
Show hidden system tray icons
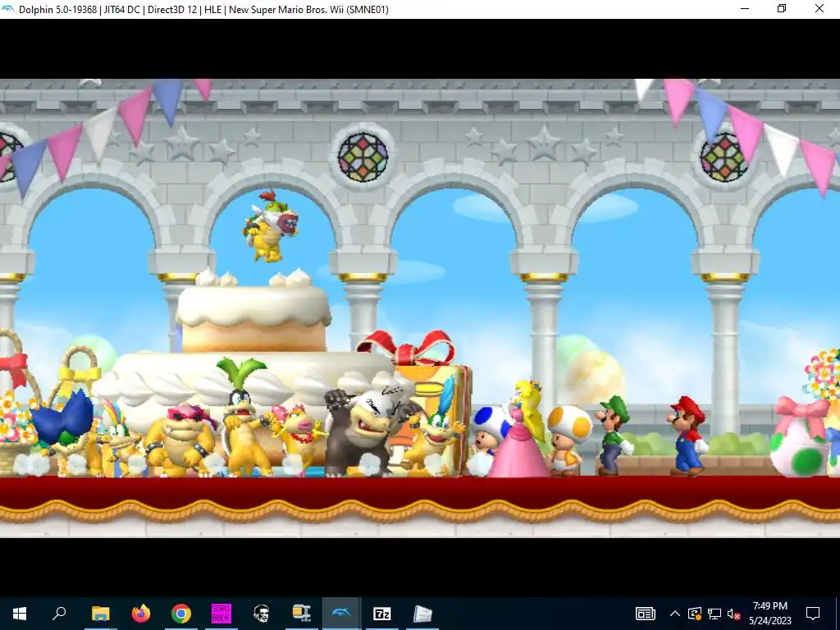coord(675,614)
